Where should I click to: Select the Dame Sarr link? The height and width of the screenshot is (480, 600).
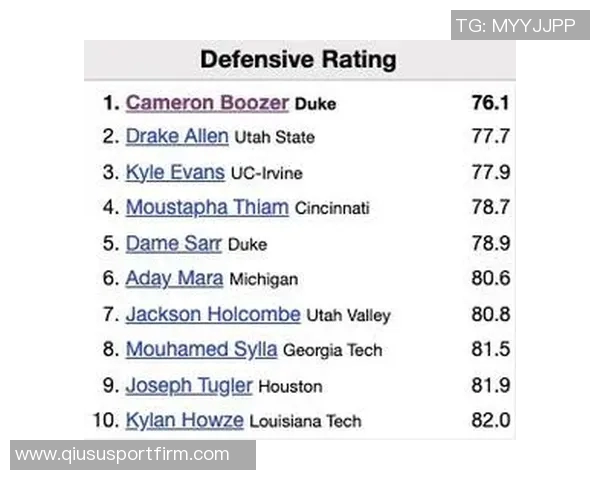point(174,243)
